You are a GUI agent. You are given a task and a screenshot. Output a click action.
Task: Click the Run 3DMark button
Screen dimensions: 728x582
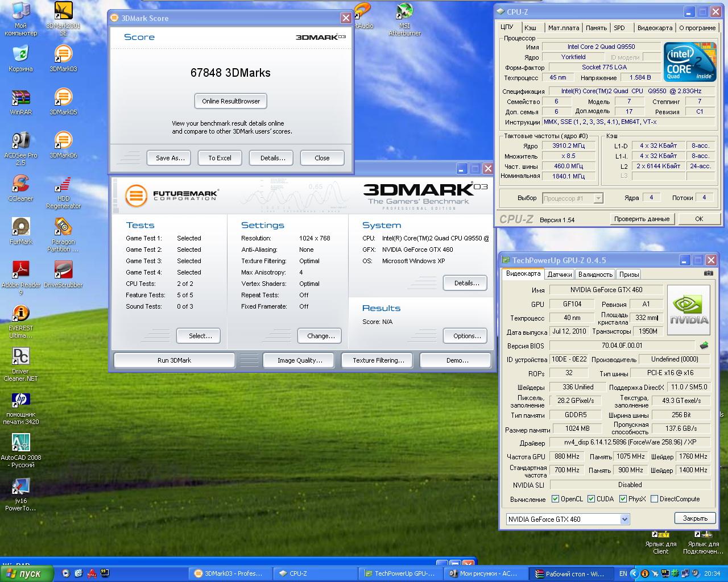pos(174,360)
